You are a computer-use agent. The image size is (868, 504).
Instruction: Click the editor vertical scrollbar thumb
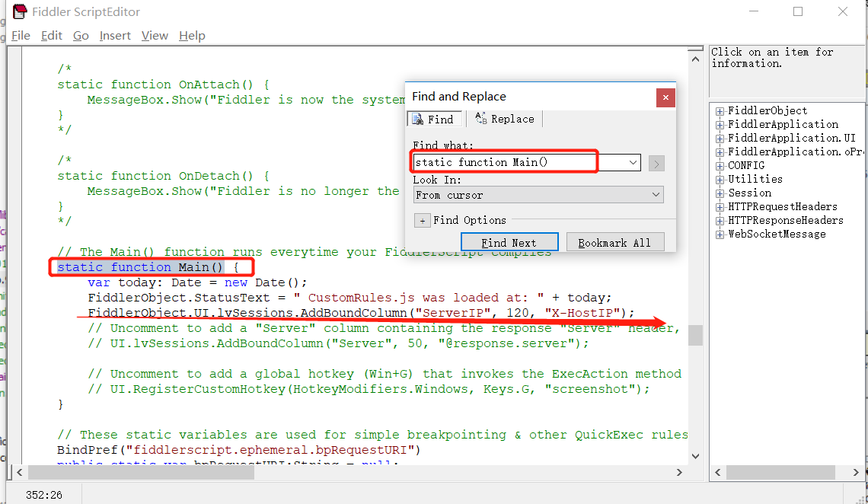[695, 335]
